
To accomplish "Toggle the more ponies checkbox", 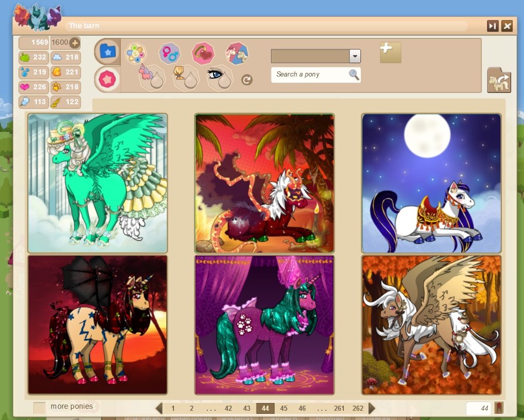I will point(40,408).
